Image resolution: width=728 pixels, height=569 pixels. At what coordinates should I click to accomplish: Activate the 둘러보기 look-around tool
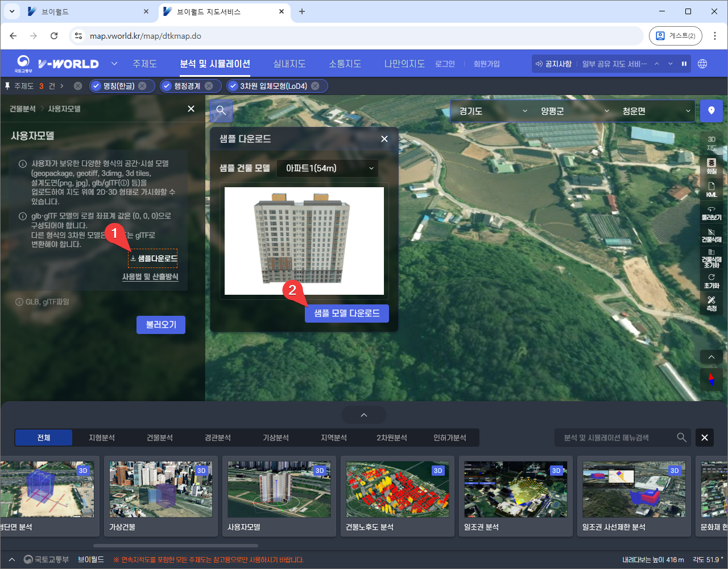coord(711,213)
